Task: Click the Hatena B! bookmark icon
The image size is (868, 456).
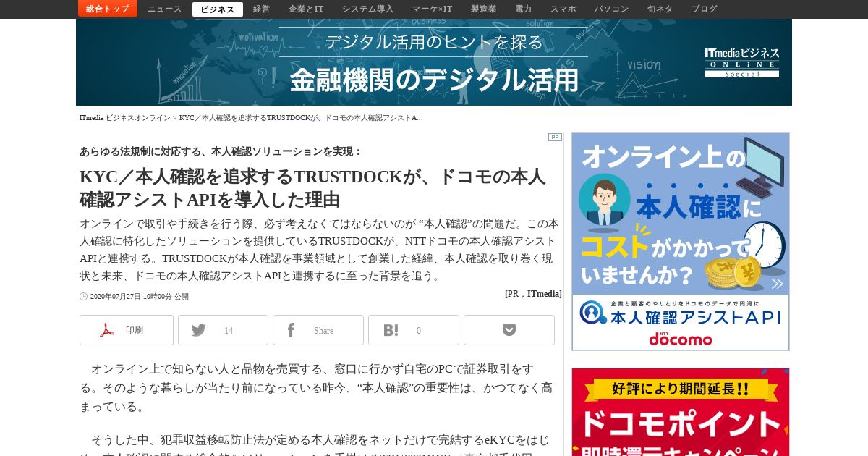Action: click(391, 330)
